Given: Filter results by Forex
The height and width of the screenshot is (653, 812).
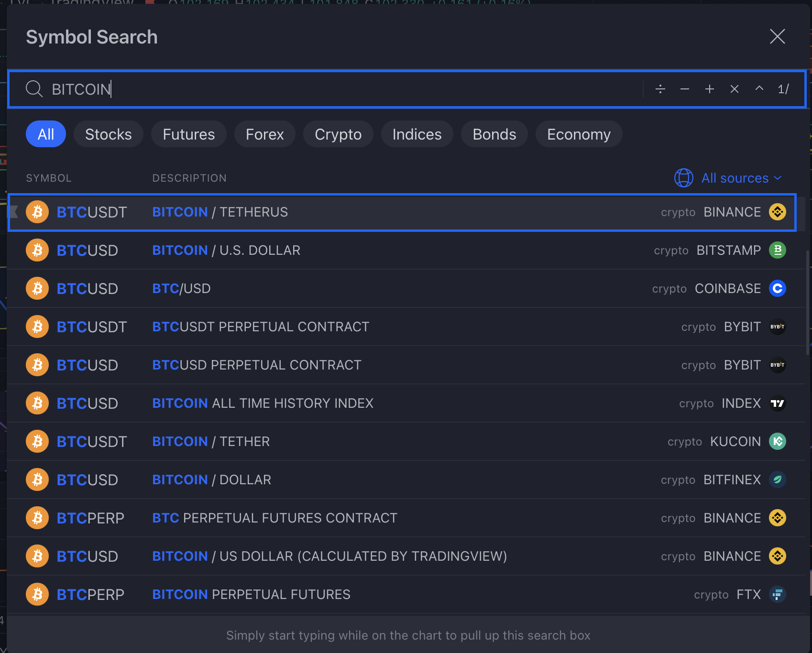Looking at the screenshot, I should click(265, 134).
